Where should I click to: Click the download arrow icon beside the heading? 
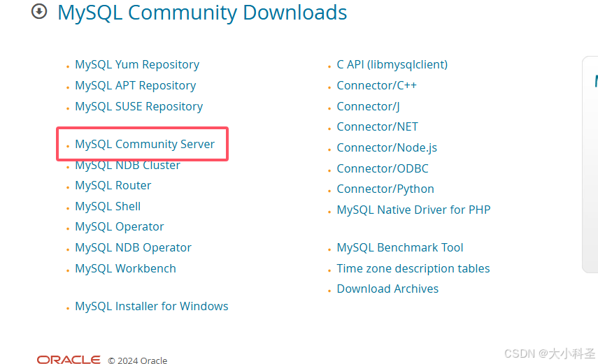[39, 11]
